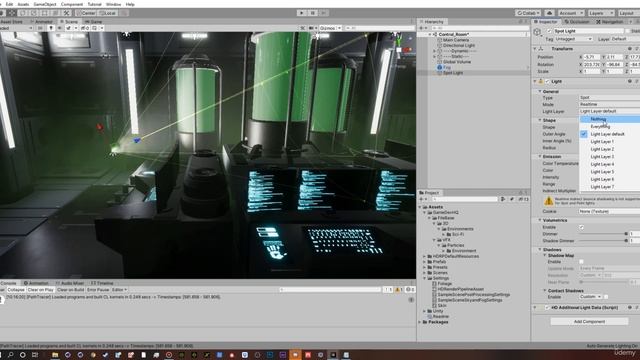Image resolution: width=640 pixels, height=360 pixels.
Task: Open the Window menu
Action: point(113,4)
